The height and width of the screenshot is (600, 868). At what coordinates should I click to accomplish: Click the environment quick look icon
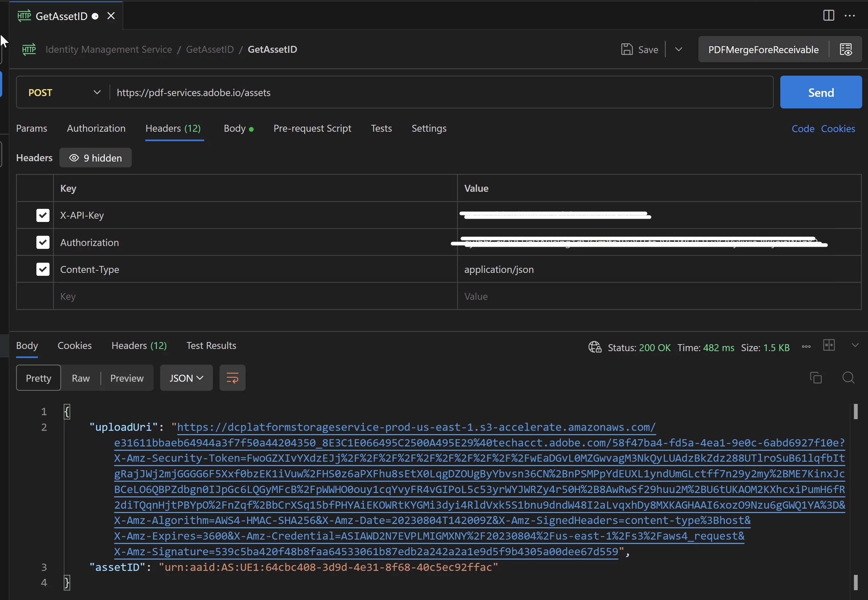(846, 49)
